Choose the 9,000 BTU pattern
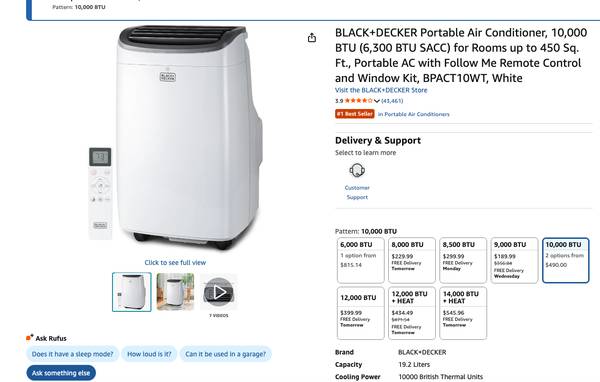Screen dimensions: 600x382 point(514,260)
